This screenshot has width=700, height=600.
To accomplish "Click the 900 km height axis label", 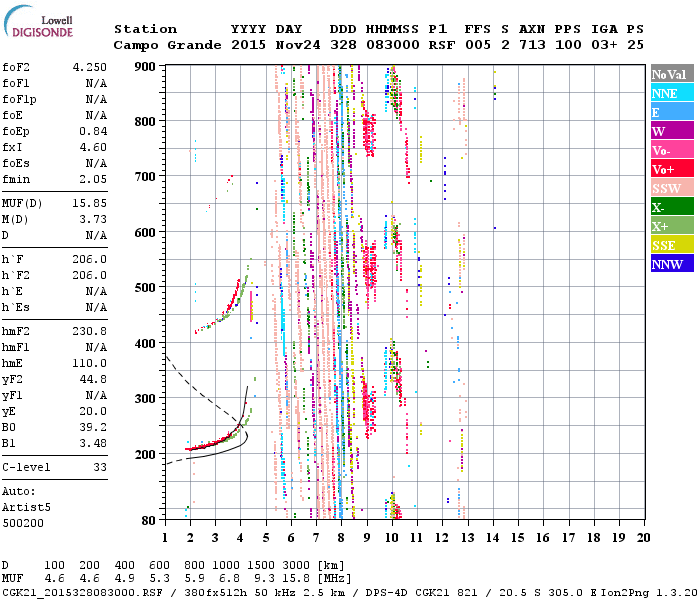I will 145,67.
